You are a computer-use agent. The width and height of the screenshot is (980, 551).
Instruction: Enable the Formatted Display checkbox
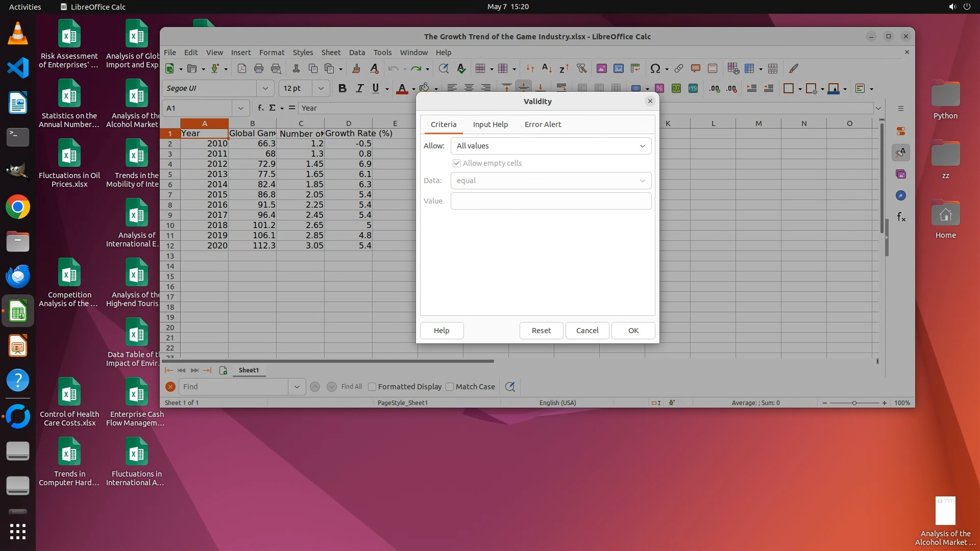coord(372,387)
